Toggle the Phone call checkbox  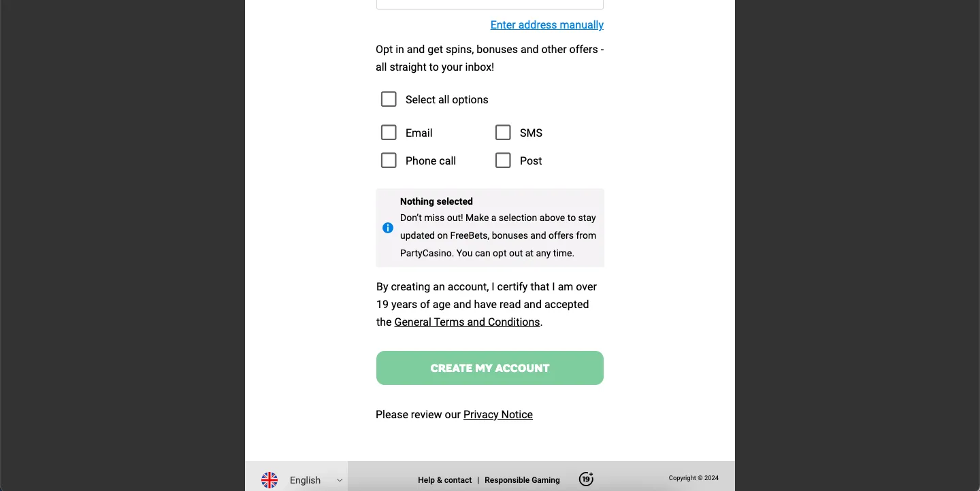(x=389, y=160)
